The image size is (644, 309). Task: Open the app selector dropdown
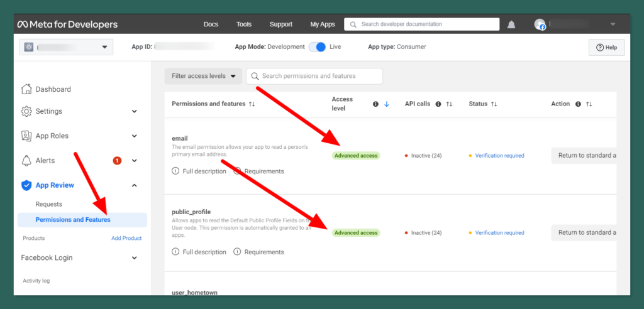click(x=66, y=47)
